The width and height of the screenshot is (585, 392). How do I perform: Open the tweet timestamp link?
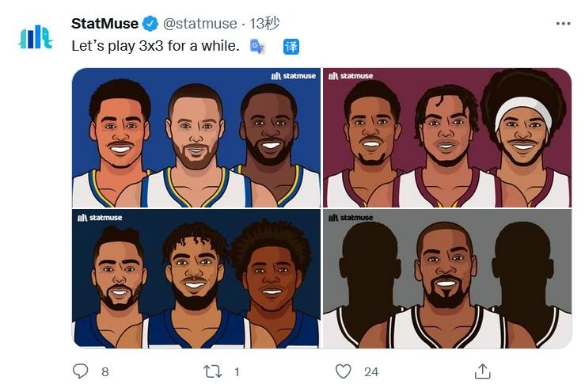click(267, 24)
